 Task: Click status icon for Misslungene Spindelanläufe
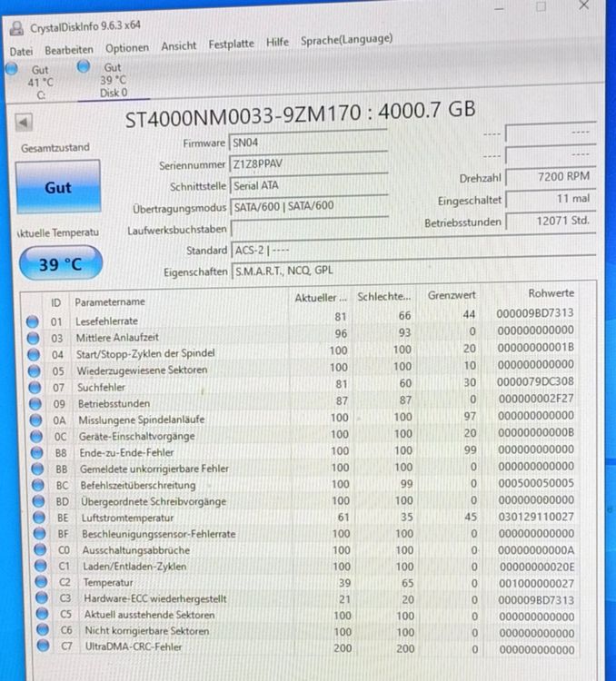[35, 420]
